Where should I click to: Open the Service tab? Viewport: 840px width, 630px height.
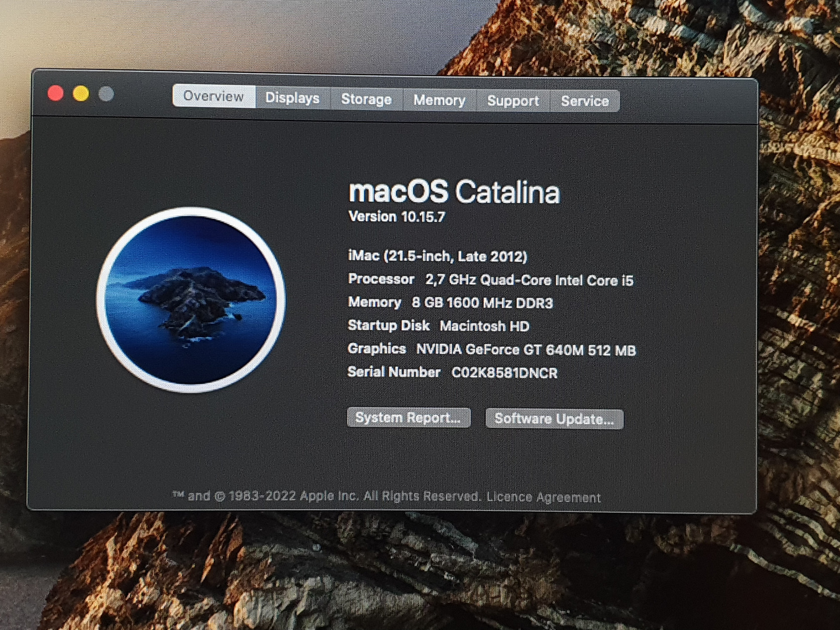point(585,101)
